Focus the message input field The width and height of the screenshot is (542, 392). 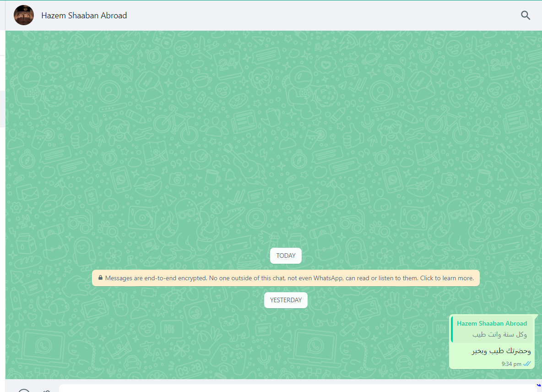pyautogui.click(x=297, y=388)
